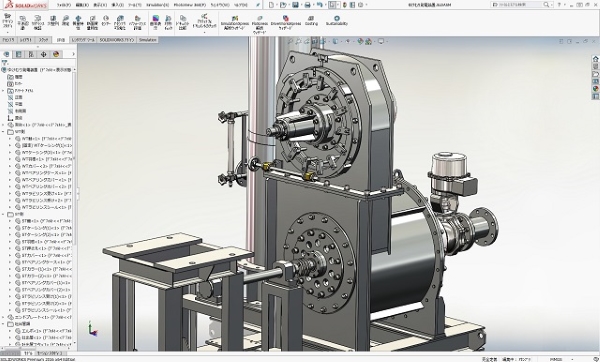Open the Simulation menu in menu bar
The width and height of the screenshot is (600, 362).
click(x=157, y=5)
